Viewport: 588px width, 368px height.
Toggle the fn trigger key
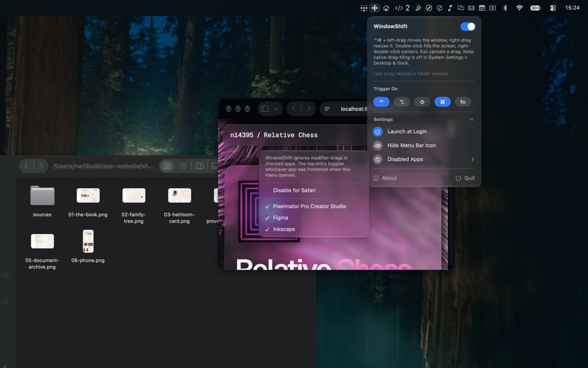click(463, 102)
